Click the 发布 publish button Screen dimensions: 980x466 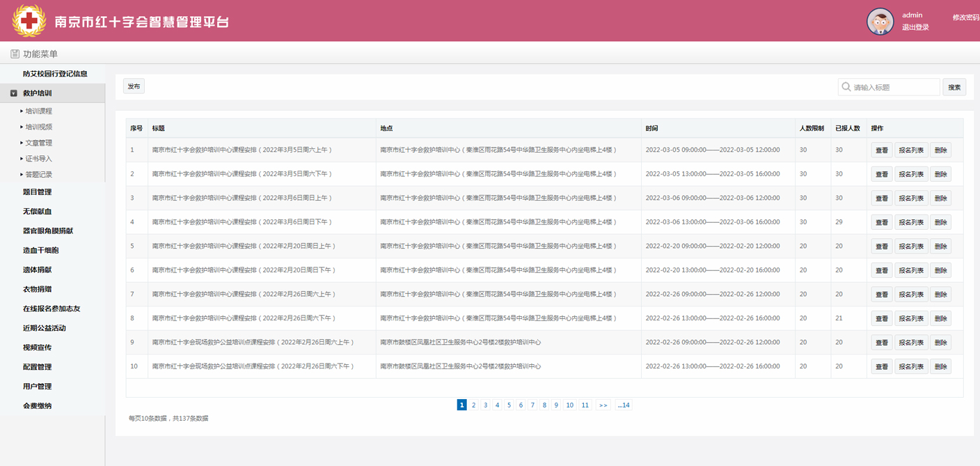coord(134,86)
